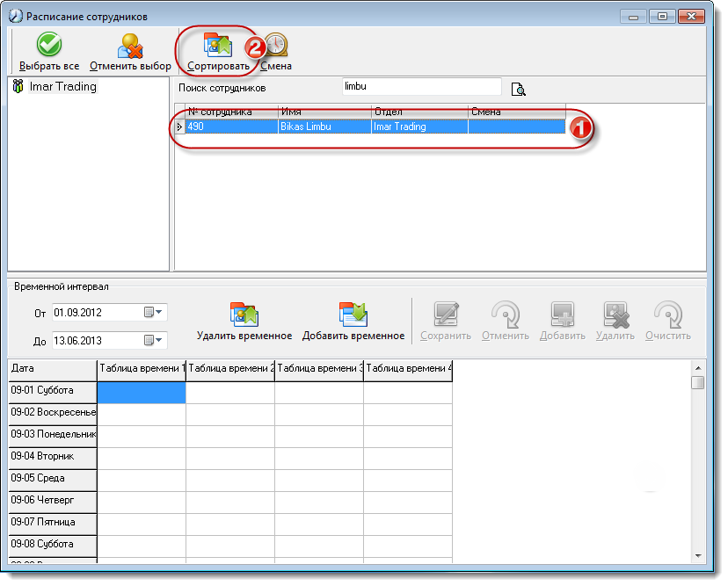Open the До date calendar dropdown
The image size is (728, 586).
pos(153,341)
